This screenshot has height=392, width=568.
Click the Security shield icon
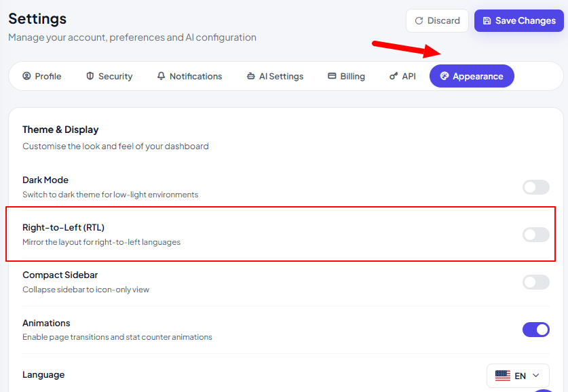[90, 76]
